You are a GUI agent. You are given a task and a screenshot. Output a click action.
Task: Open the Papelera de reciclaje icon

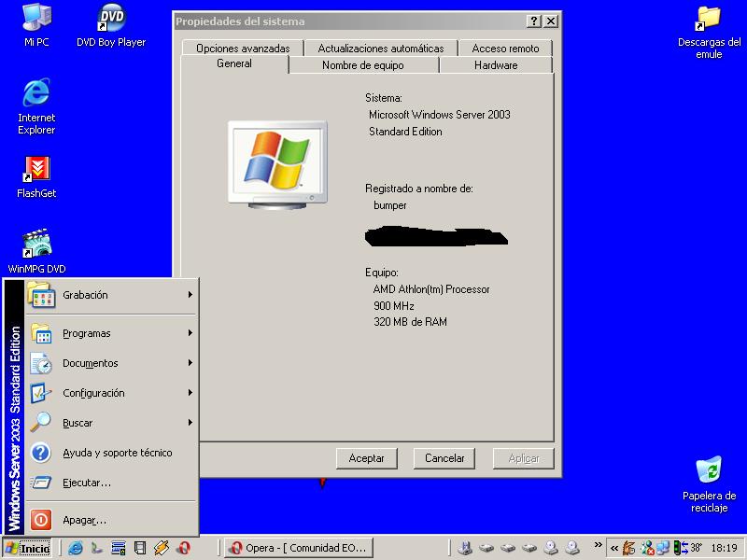pyautogui.click(x=709, y=471)
